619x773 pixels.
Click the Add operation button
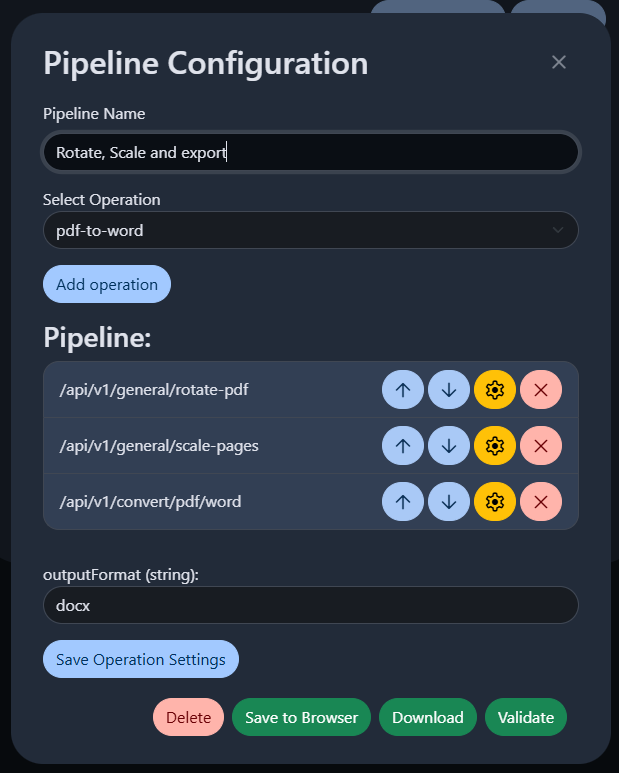(x=107, y=284)
